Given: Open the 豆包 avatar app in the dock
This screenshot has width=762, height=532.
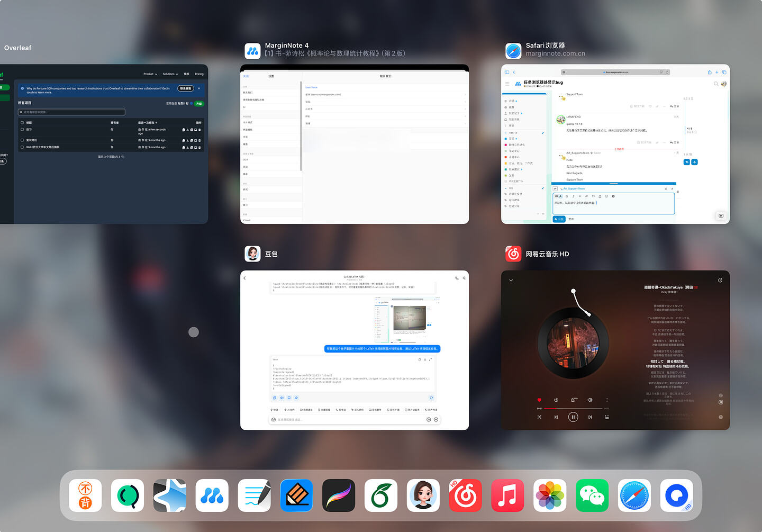Looking at the screenshot, I should 423,495.
